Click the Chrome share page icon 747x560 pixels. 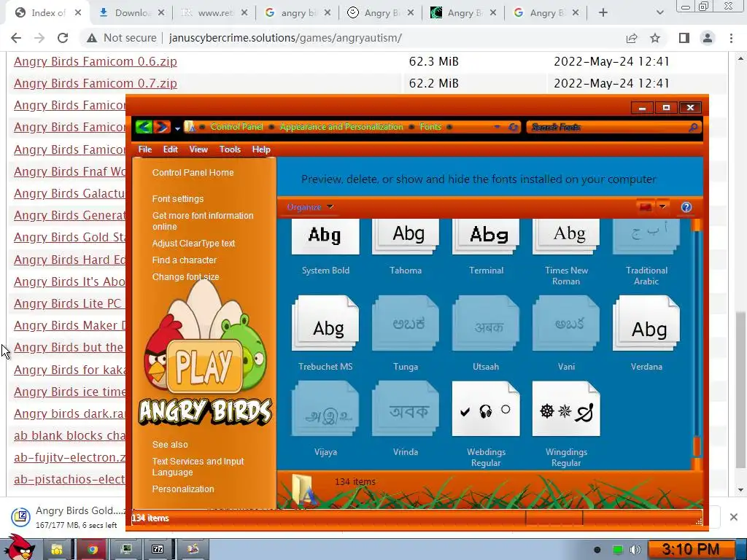pos(632,38)
